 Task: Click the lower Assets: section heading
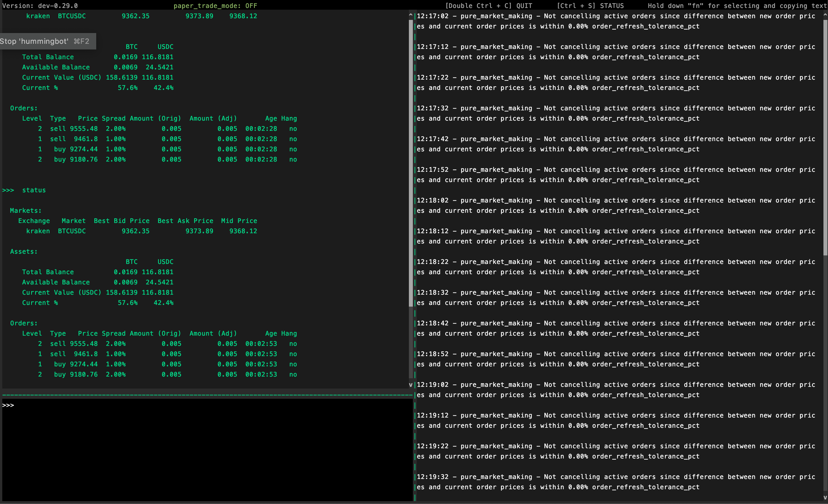[x=24, y=251]
